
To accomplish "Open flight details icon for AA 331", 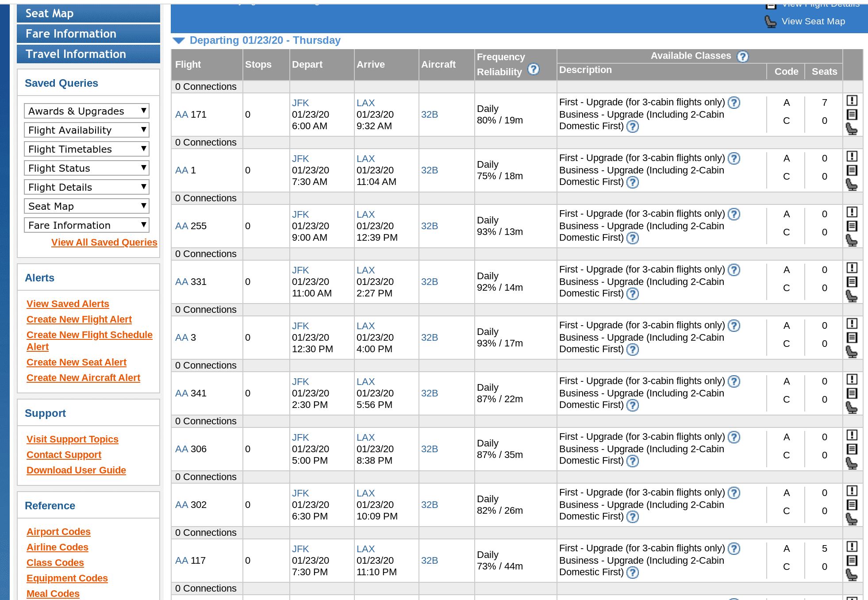I will [x=852, y=282].
